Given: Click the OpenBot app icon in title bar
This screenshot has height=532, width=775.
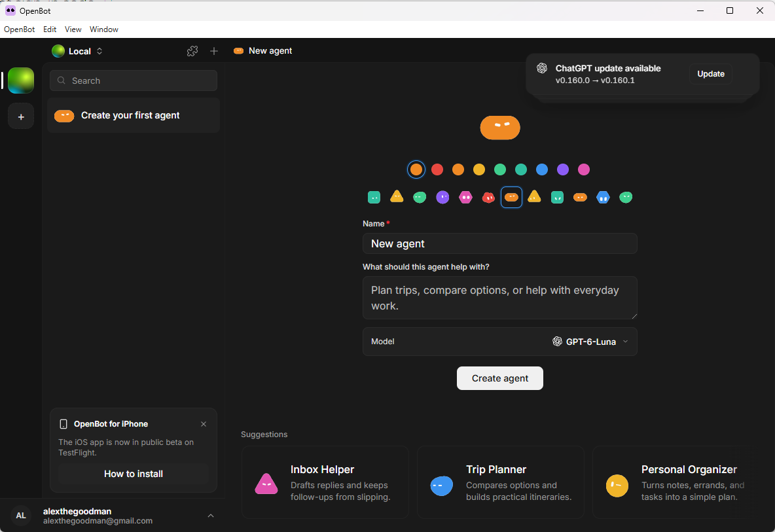Looking at the screenshot, I should pos(10,10).
